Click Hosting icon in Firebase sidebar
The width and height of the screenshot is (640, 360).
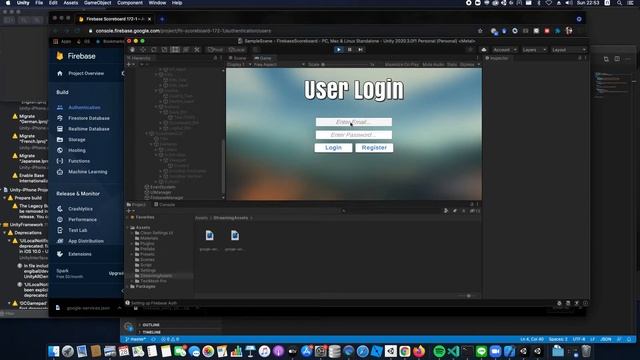[x=60, y=151]
